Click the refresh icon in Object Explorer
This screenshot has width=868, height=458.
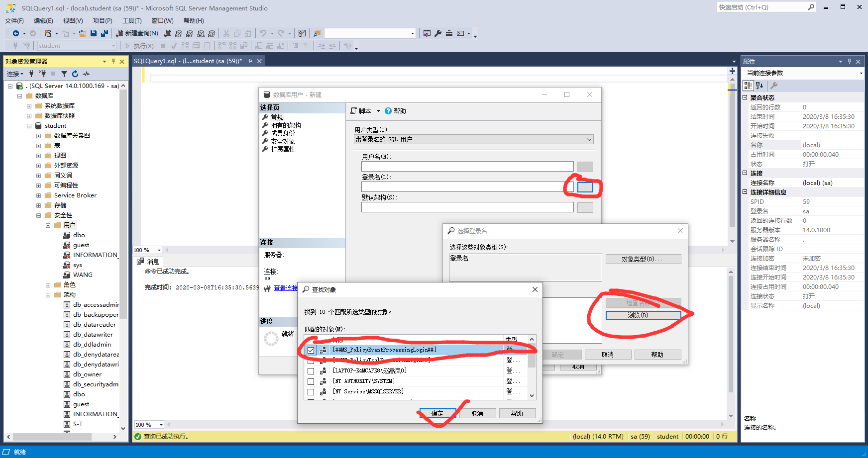click(x=75, y=74)
